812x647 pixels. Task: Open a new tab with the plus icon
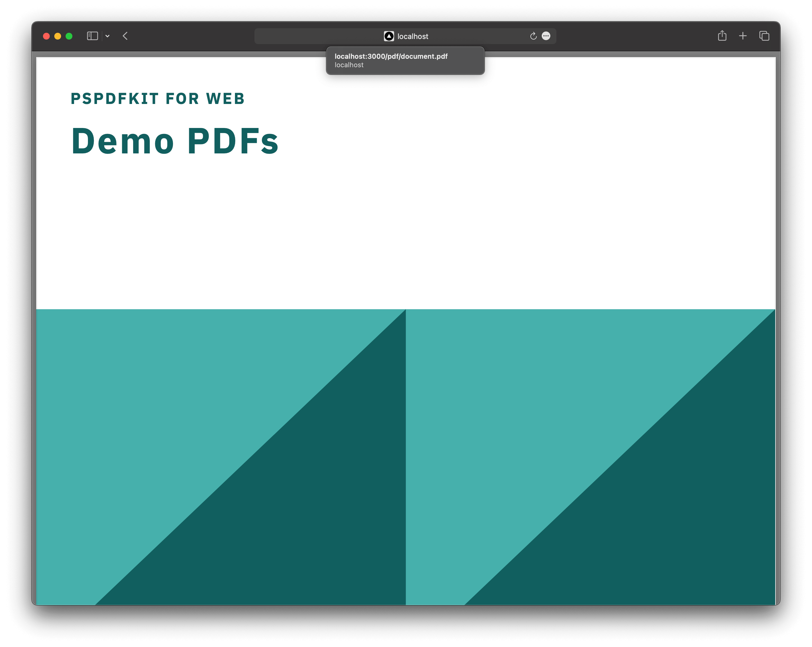(743, 36)
